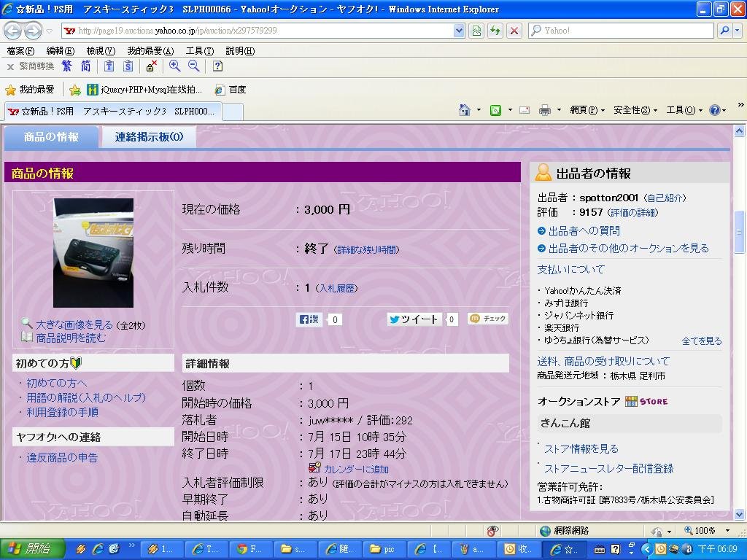Click the 我的最愛 favorites star button
Image resolution: width=747 pixels, height=560 pixels.
(x=29, y=90)
